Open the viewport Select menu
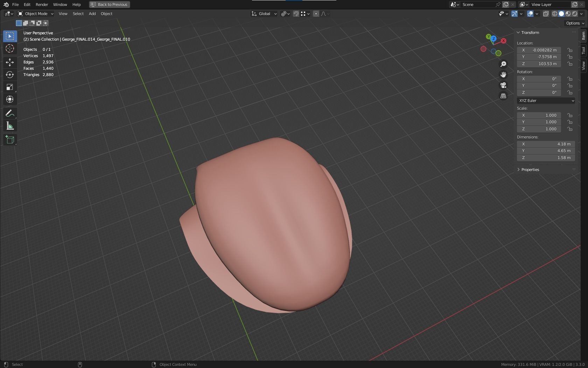Image resolution: width=588 pixels, height=368 pixels. pos(78,14)
